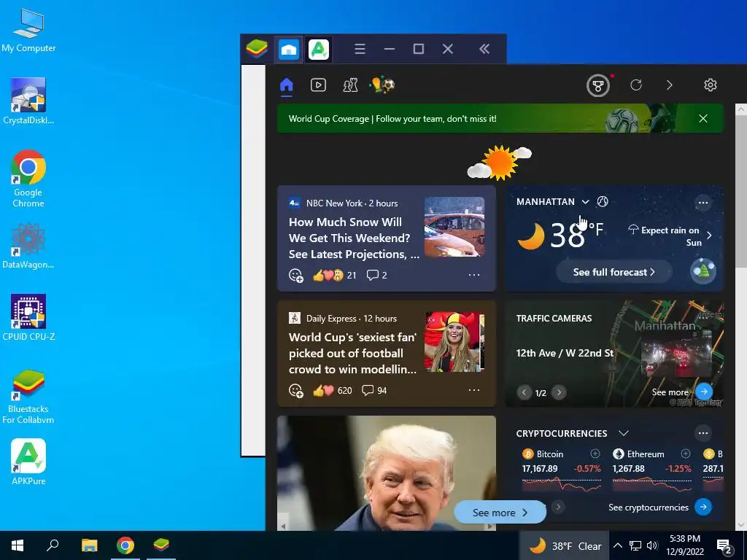Expand the Cryptocurrencies dropdown chevron
The height and width of the screenshot is (560, 747).
tap(624, 433)
